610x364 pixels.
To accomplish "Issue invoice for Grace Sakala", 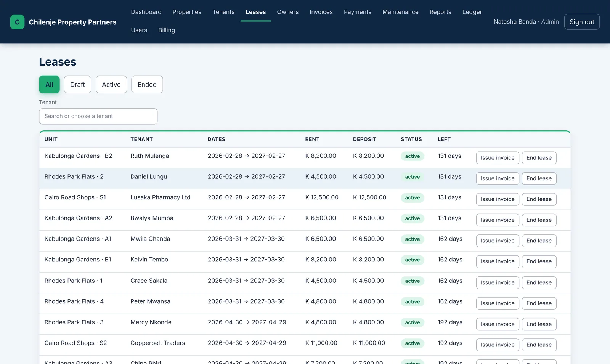I will (498, 282).
